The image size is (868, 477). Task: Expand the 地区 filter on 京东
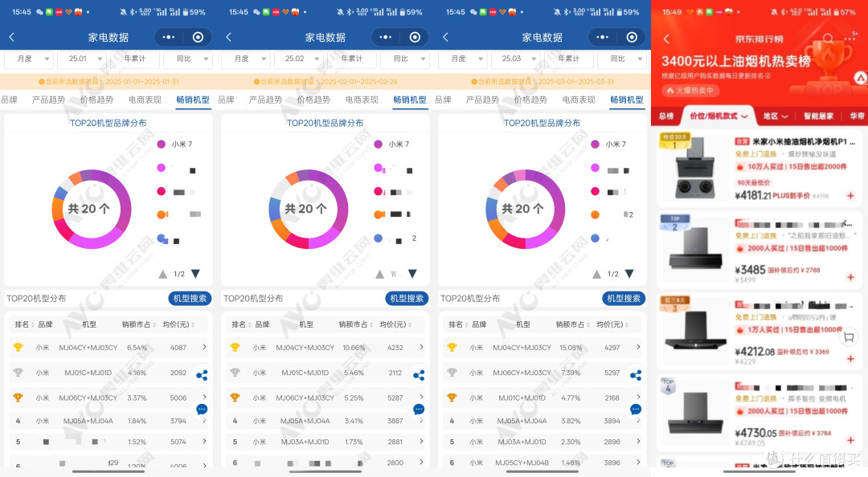776,116
